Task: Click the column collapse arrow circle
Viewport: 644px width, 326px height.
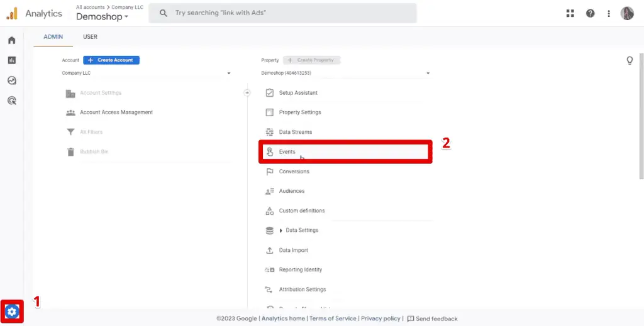Action: point(247,93)
